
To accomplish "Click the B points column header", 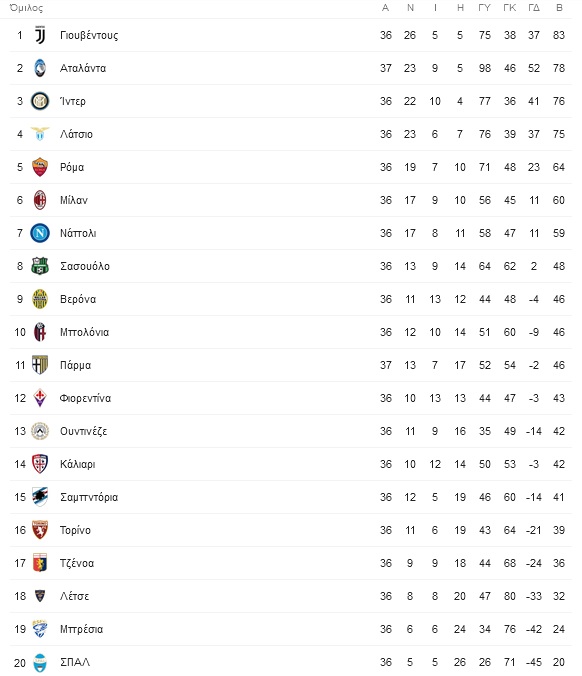I will coord(559,8).
